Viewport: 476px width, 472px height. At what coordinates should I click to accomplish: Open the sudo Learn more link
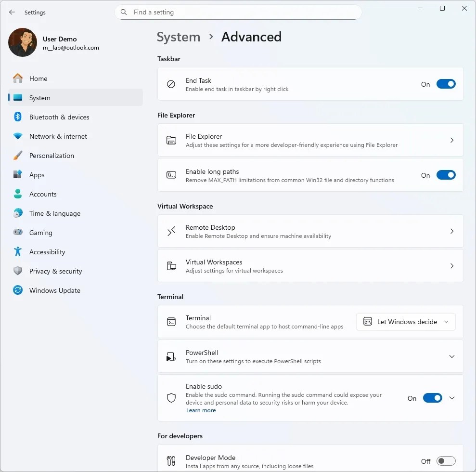click(201, 410)
